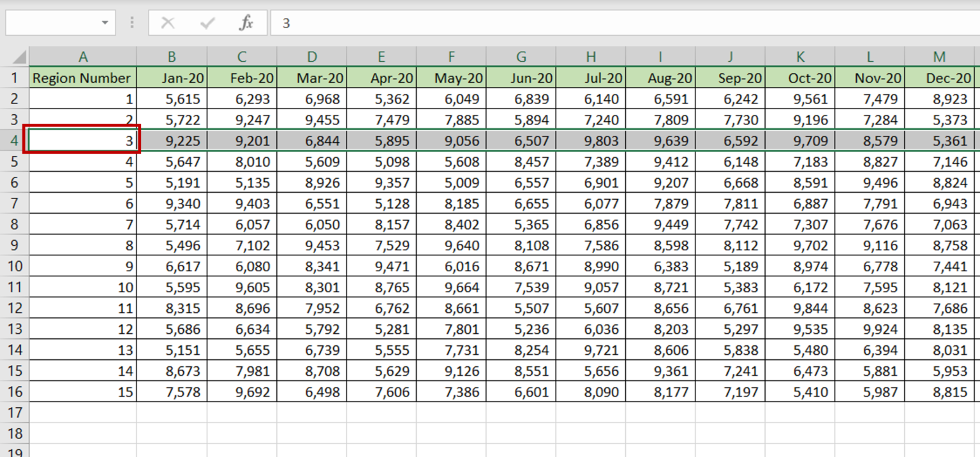Screen dimensions: 980x457
Task: Open the Name Box dropdown arrow
Action: point(105,22)
